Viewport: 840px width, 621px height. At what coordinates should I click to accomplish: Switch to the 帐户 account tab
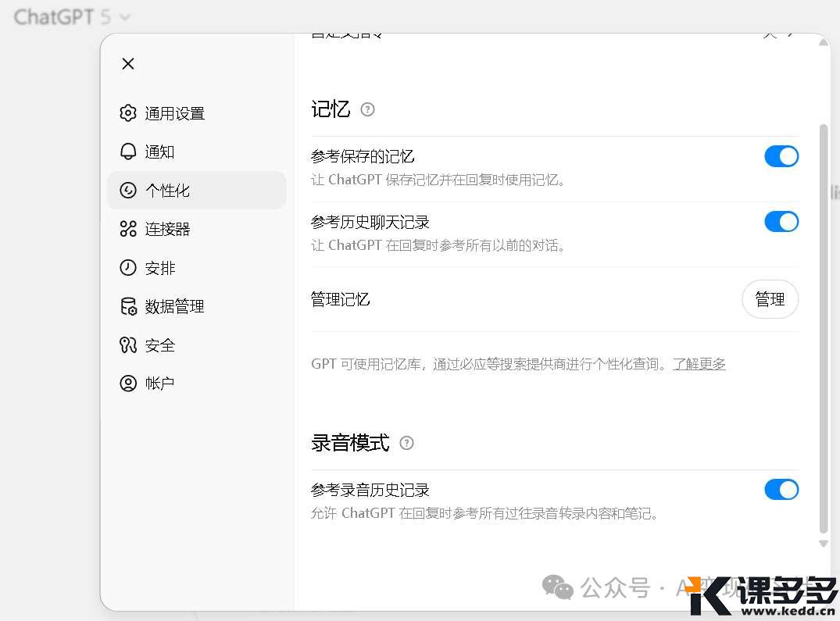pyautogui.click(x=159, y=384)
